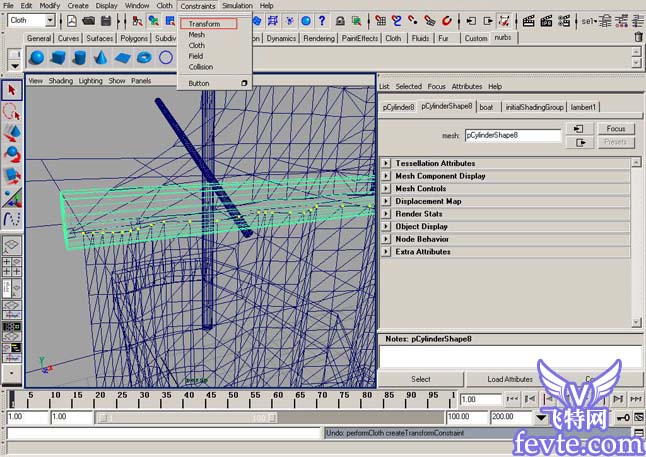Activate the Rotate tool
This screenshot has height=457, width=646.
[12, 155]
